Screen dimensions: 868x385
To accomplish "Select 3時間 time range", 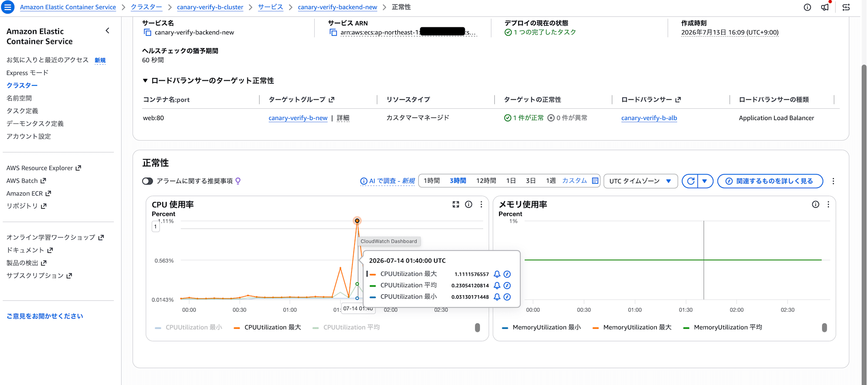I will [458, 181].
